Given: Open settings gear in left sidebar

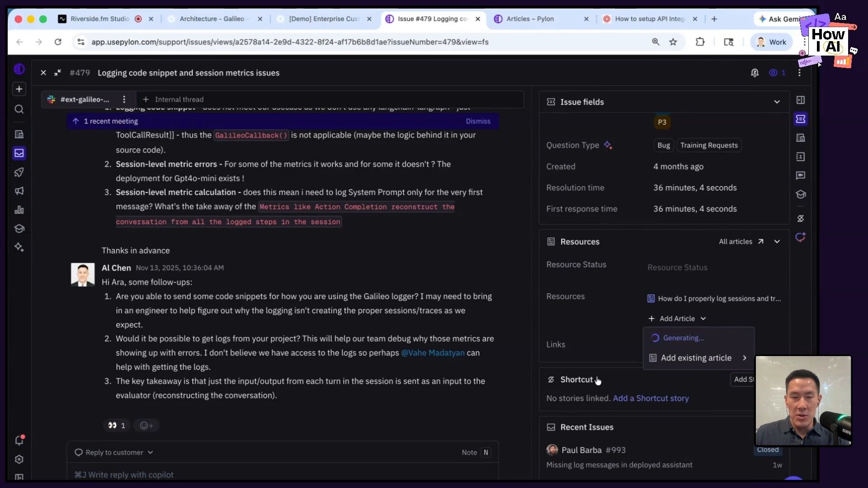Looking at the screenshot, I should click(x=19, y=460).
